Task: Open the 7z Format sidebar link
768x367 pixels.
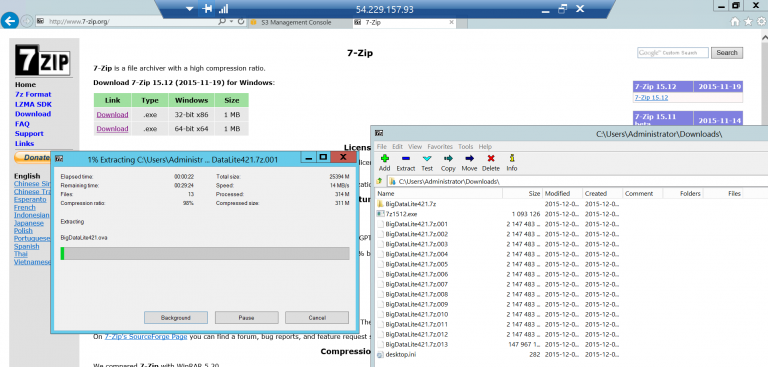Action: tap(33, 94)
